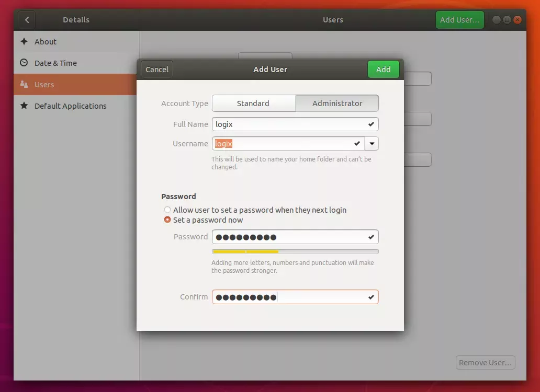Click the Date & Time clock icon

[24, 63]
